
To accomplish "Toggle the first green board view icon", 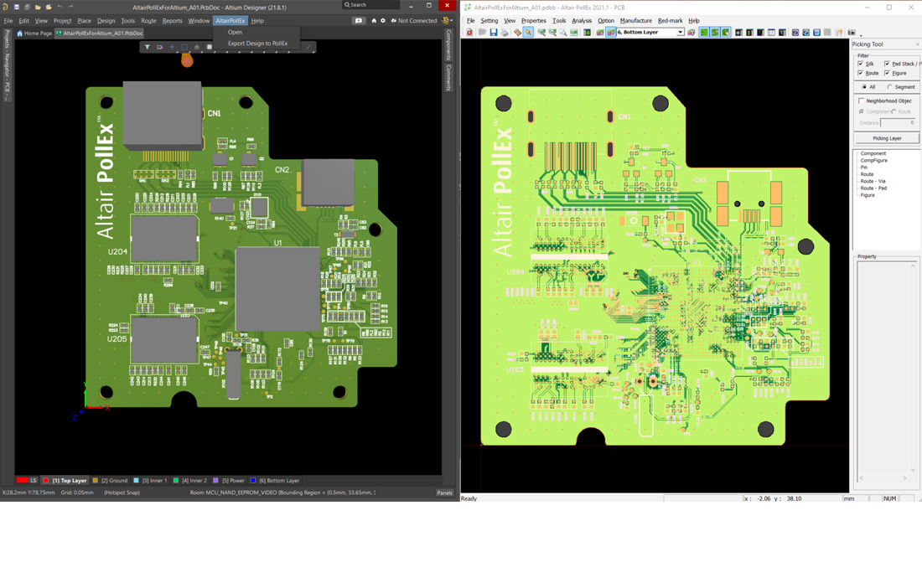I will point(704,33).
